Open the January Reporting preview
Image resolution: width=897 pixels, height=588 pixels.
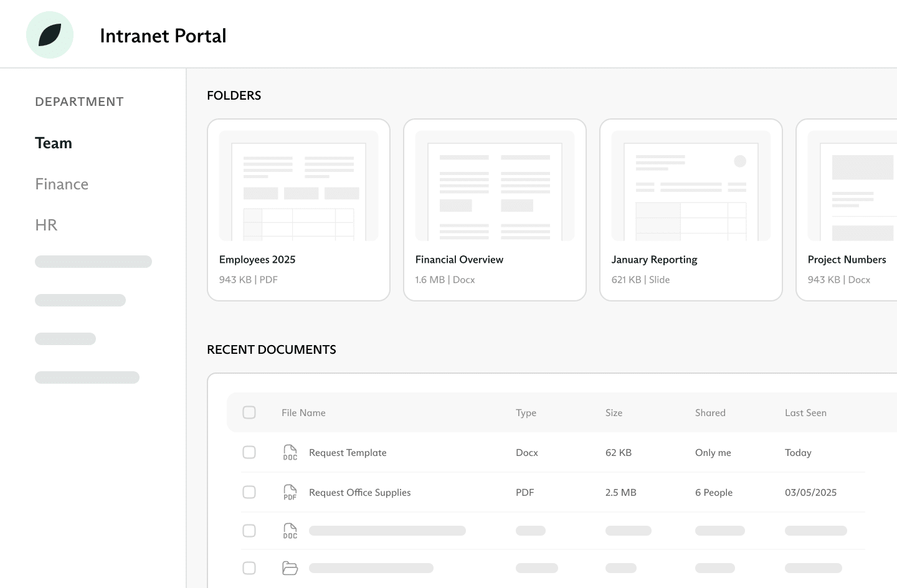coord(691,186)
